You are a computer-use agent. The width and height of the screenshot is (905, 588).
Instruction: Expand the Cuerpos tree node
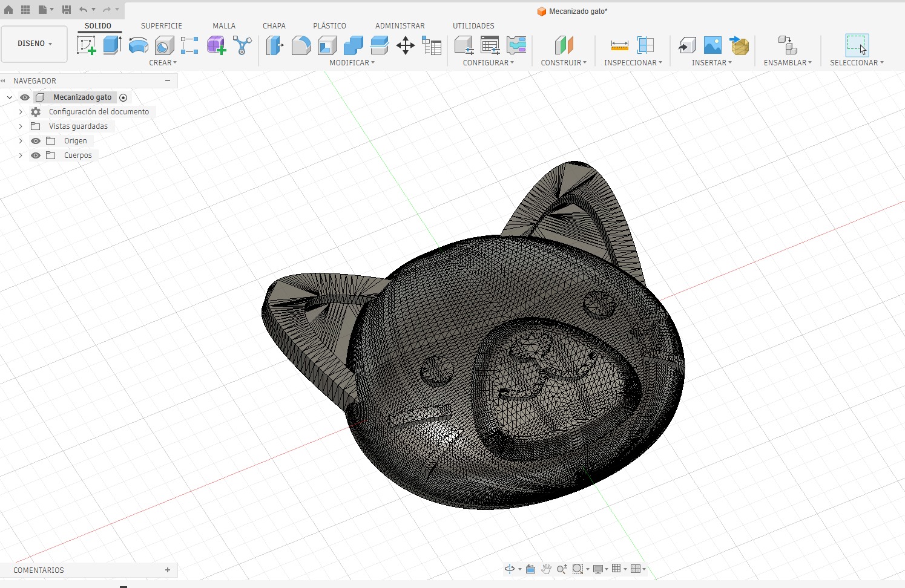pyautogui.click(x=21, y=155)
